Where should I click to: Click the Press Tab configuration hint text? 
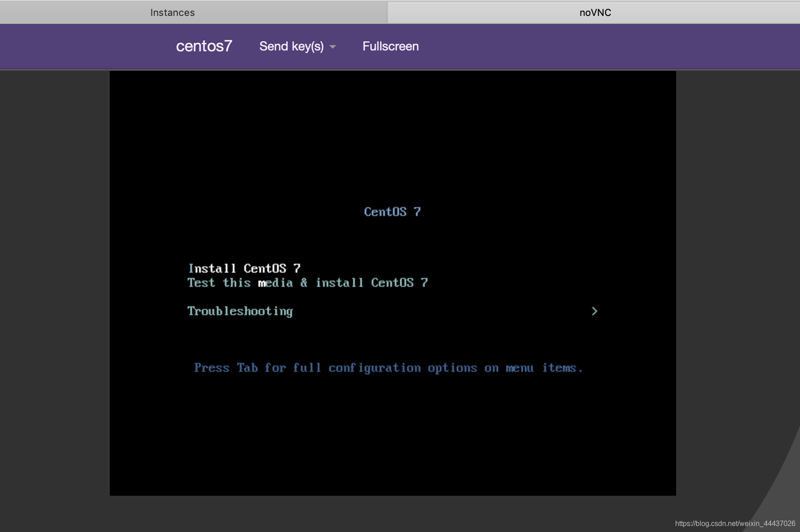[388, 368]
